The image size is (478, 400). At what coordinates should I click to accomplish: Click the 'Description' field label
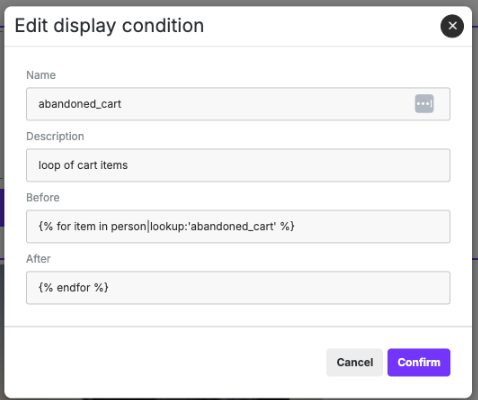point(55,136)
